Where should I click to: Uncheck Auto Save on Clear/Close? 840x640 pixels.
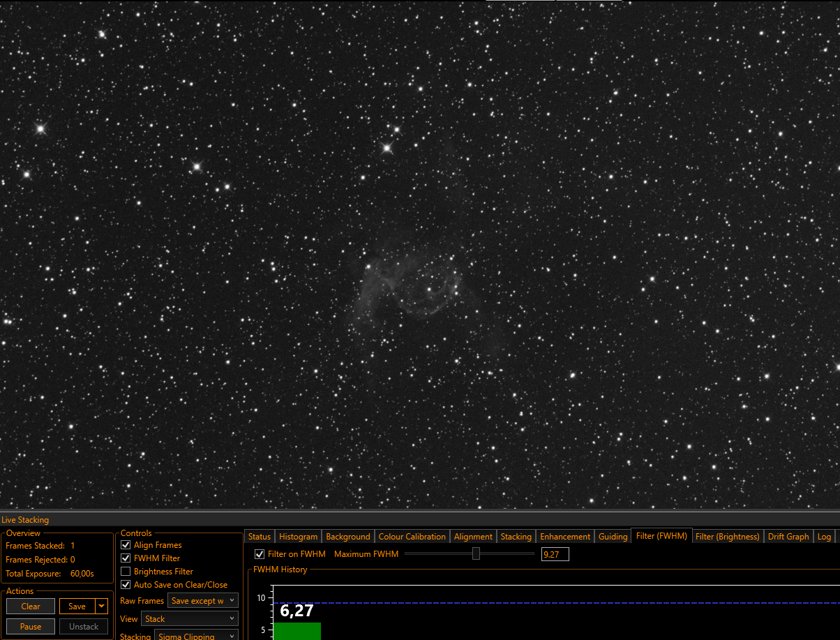126,585
